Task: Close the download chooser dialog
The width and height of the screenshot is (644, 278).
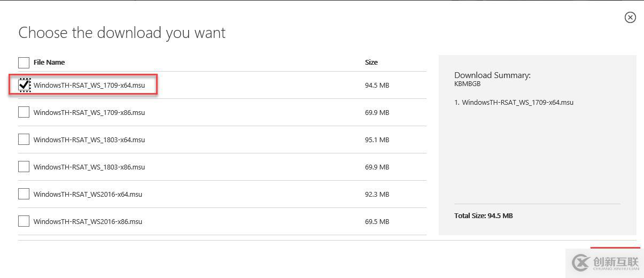Action: click(630, 18)
